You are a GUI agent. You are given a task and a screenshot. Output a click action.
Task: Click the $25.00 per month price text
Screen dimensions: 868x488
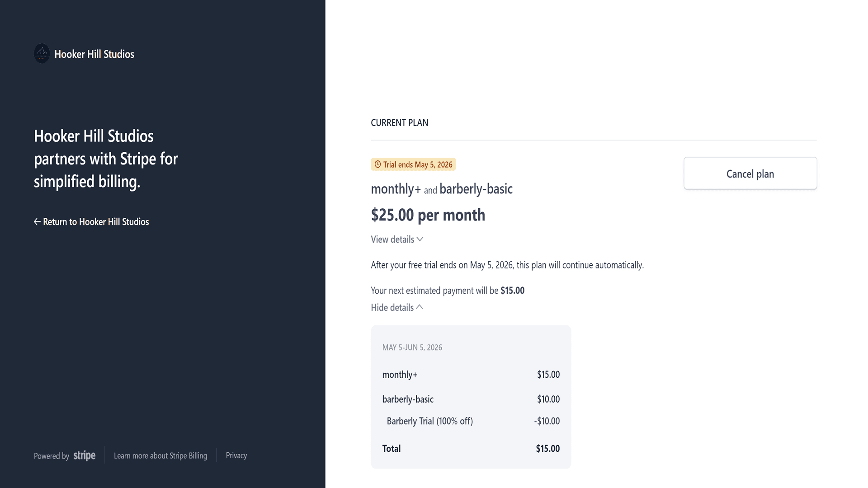(x=428, y=215)
